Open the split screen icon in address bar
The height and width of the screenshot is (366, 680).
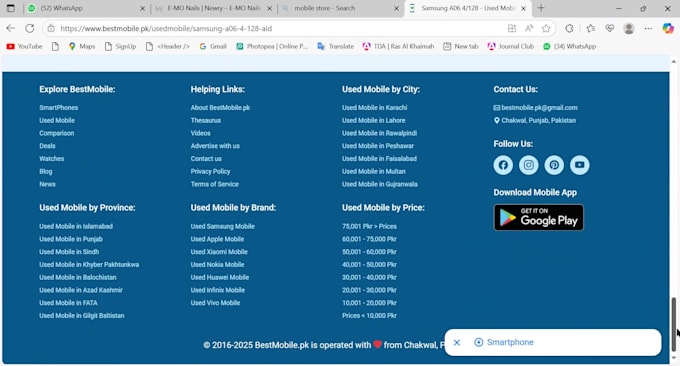pyautogui.click(x=512, y=29)
